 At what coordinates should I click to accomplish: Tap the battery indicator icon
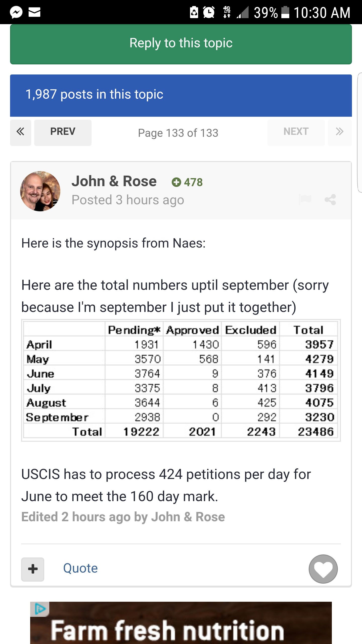click(x=285, y=12)
